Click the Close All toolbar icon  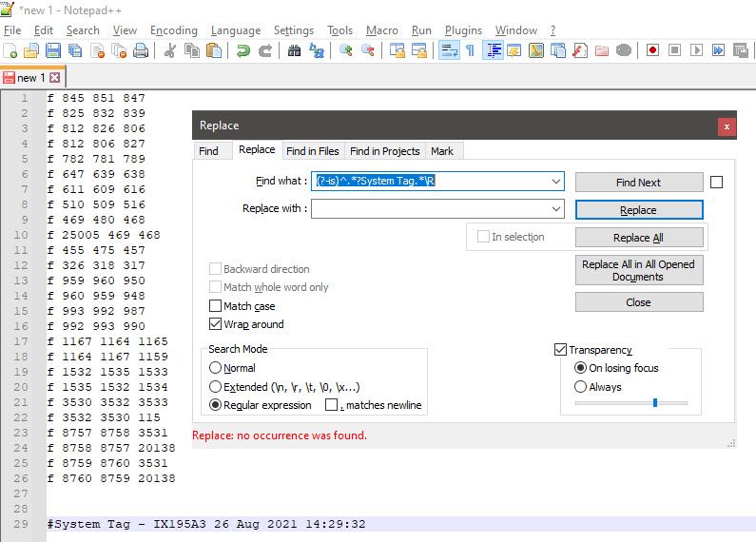point(119,50)
